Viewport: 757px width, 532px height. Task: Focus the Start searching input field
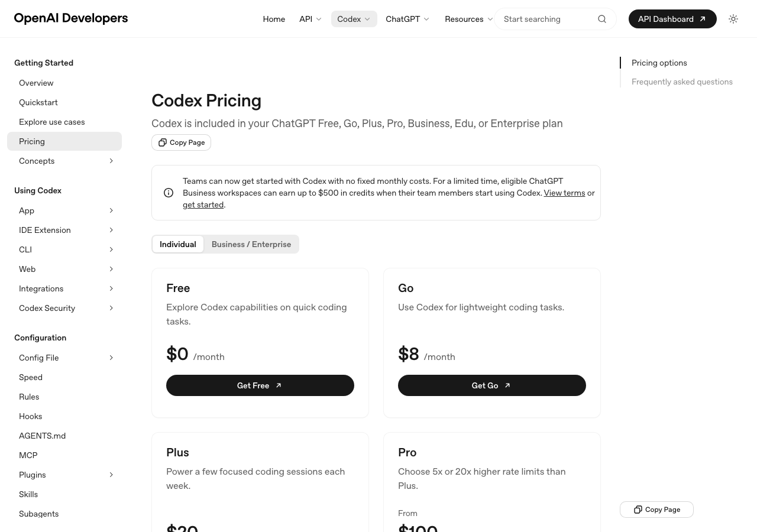pos(544,19)
